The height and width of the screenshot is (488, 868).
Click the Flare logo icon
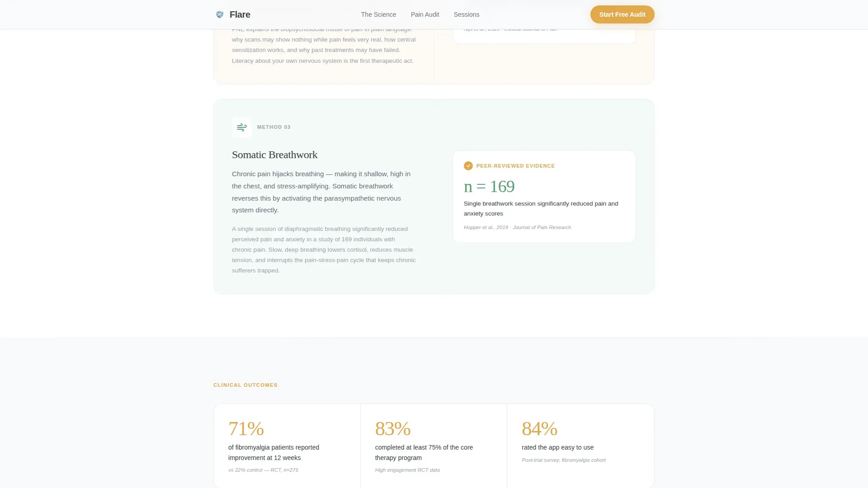tap(220, 14)
